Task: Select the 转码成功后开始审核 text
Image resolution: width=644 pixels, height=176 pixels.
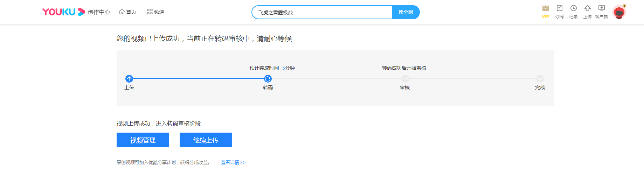Action: click(x=404, y=68)
